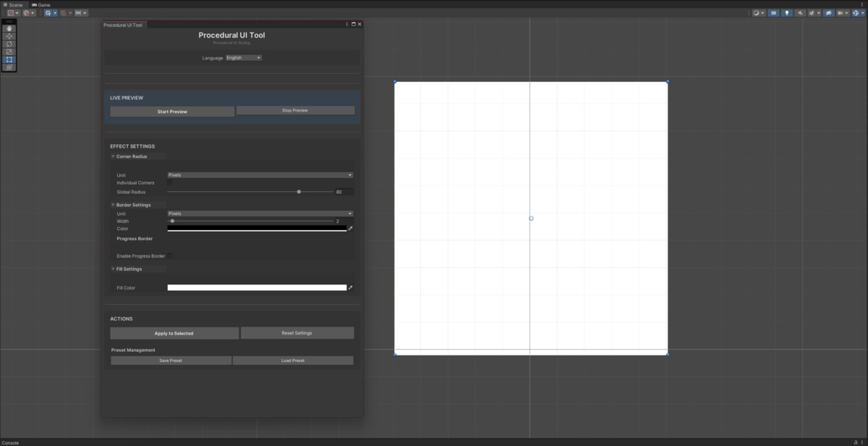Viewport: 868px width, 446px height.
Task: Select the combined Transform tool
Action: coord(9,67)
